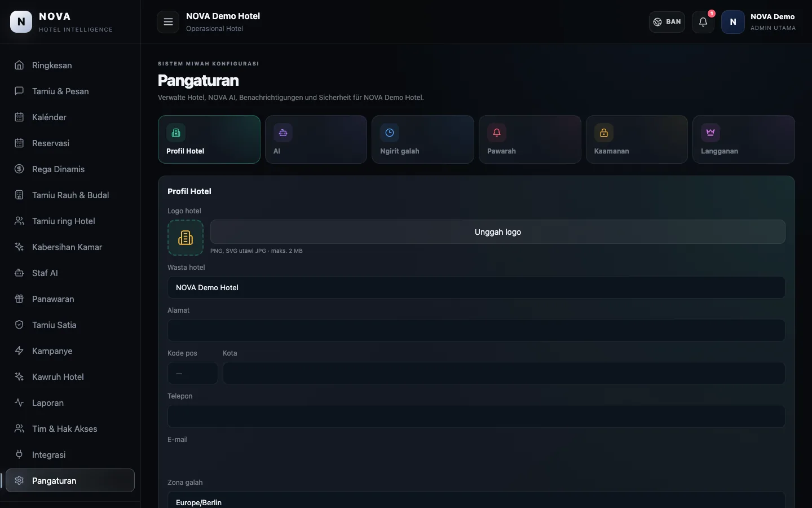Click the Wasta hotel input field
The width and height of the screenshot is (812, 508).
476,287
